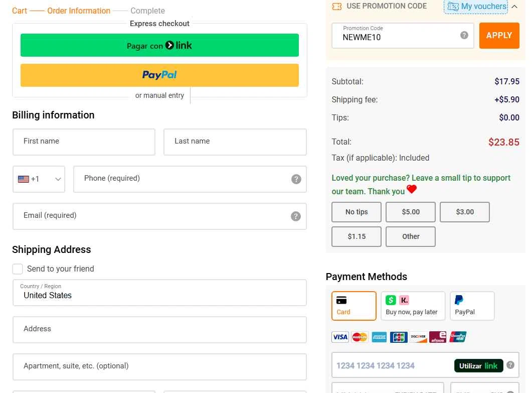Image resolution: width=532 pixels, height=393 pixels.
Task: Click the Discover card logo
Action: point(418,337)
